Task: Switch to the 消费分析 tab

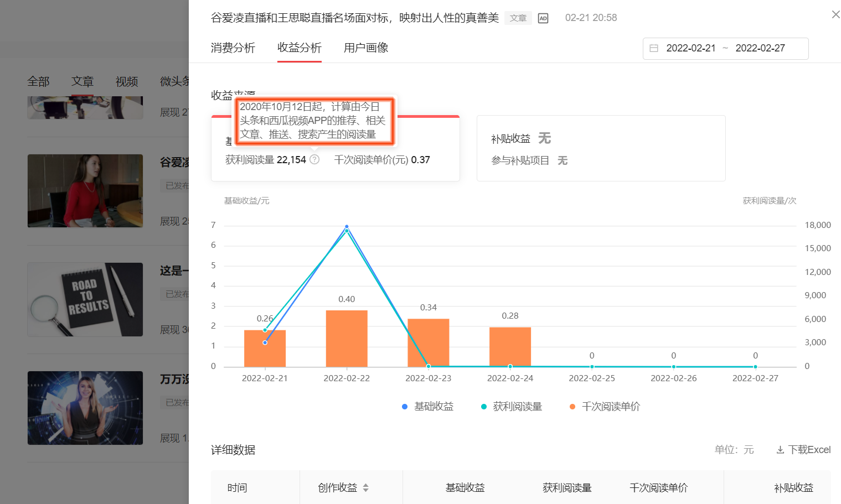Action: (233, 48)
